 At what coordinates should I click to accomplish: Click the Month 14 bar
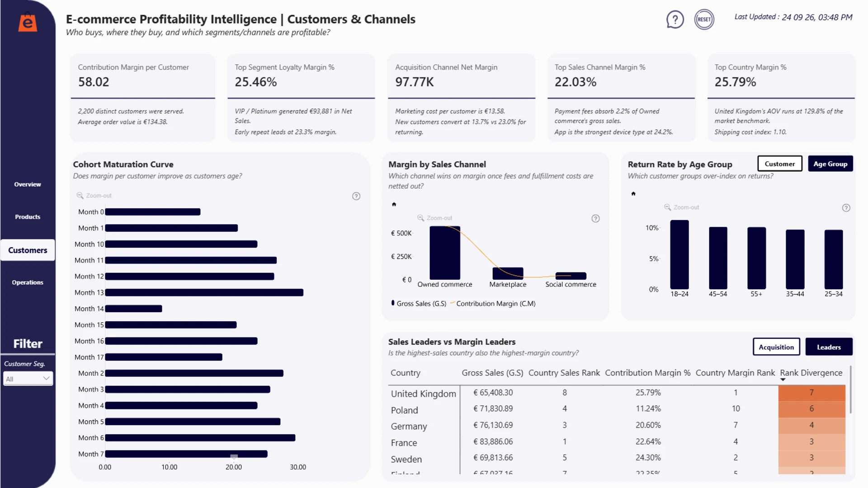(x=133, y=309)
